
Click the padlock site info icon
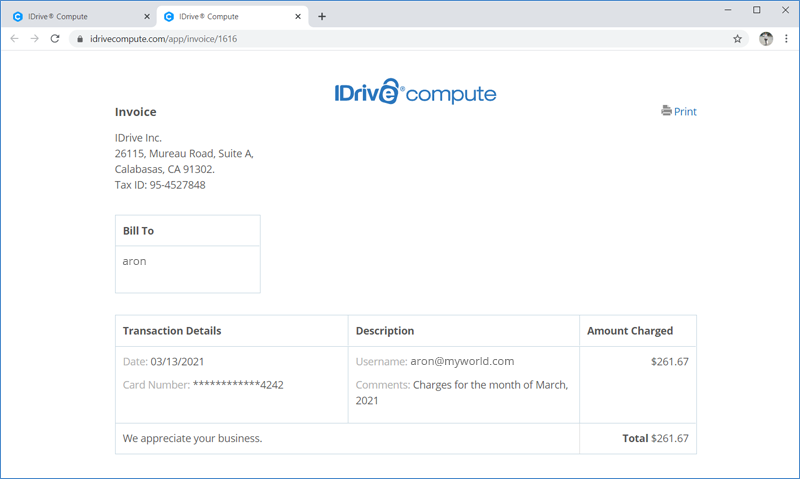coord(80,39)
